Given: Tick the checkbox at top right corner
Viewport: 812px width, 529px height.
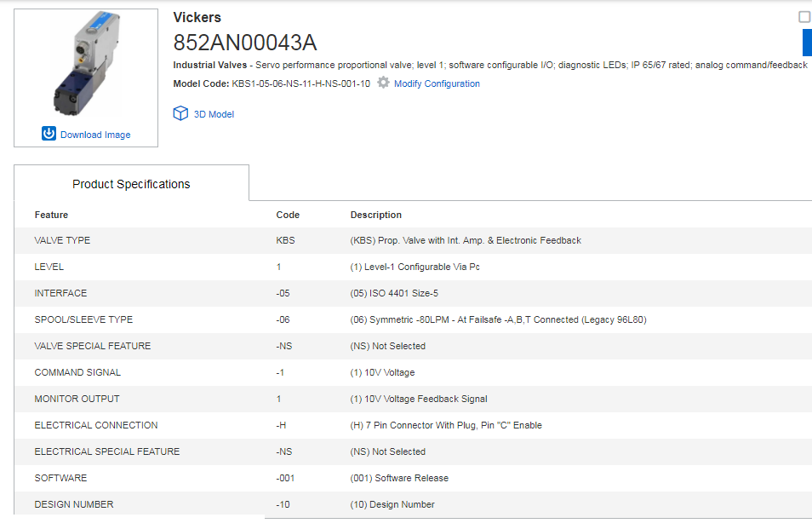Looking at the screenshot, I should [x=804, y=17].
